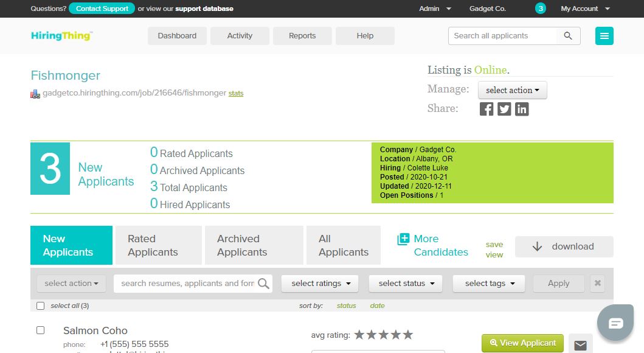Viewport: 644px width, 353px height.
Task: Click the Apply filters button
Action: (x=559, y=283)
